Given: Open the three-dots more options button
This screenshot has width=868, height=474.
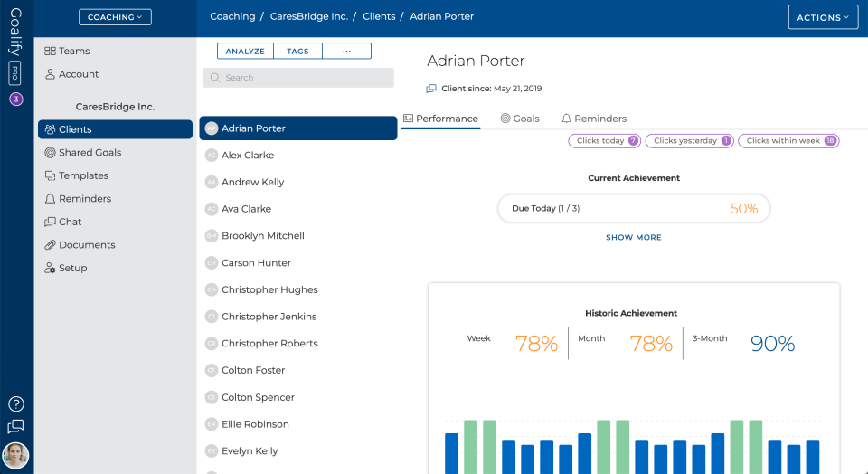Looking at the screenshot, I should [346, 51].
